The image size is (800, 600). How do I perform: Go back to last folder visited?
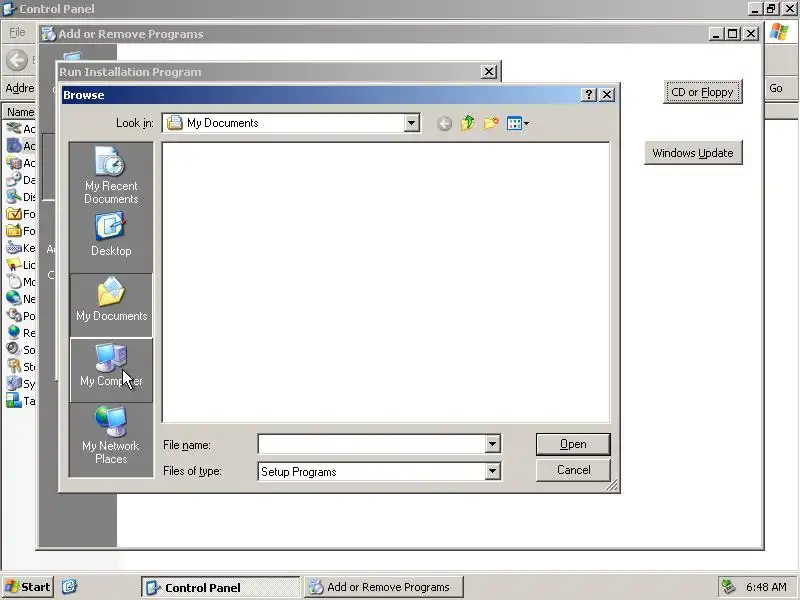pos(444,123)
